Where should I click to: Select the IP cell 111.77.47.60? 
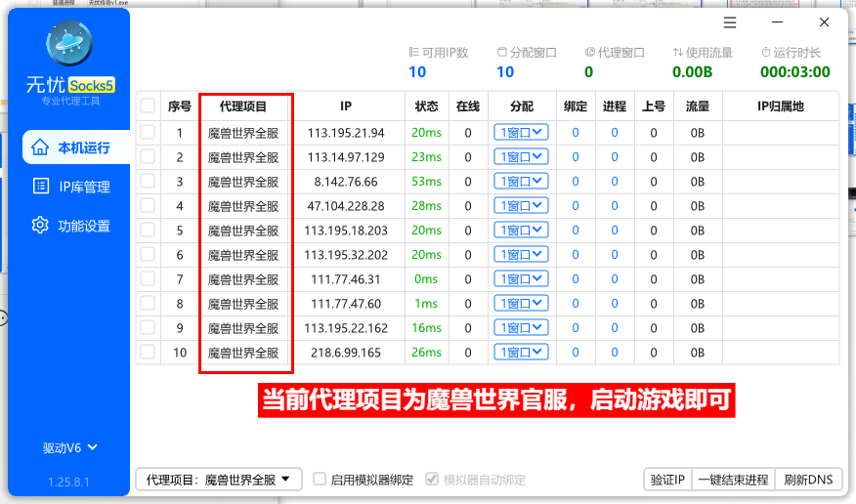click(x=346, y=304)
